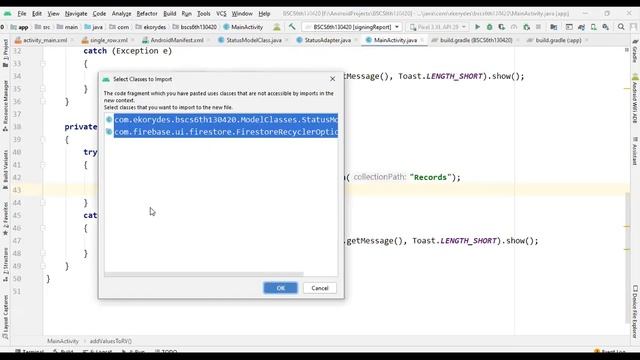Click the Attach Debugger to Process icon

click(527, 27)
